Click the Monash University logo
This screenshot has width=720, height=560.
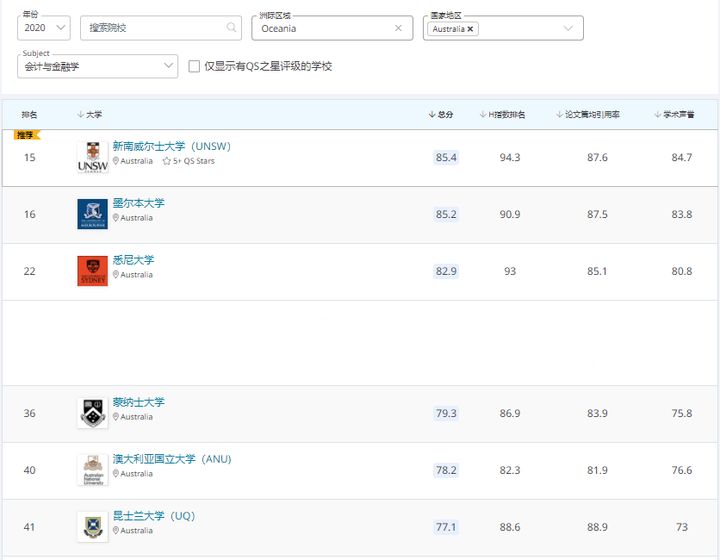tap(93, 413)
